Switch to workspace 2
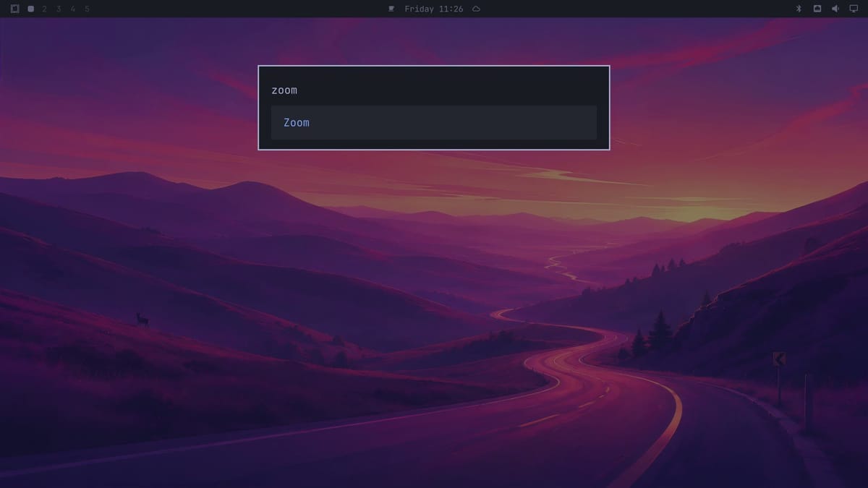 (45, 9)
